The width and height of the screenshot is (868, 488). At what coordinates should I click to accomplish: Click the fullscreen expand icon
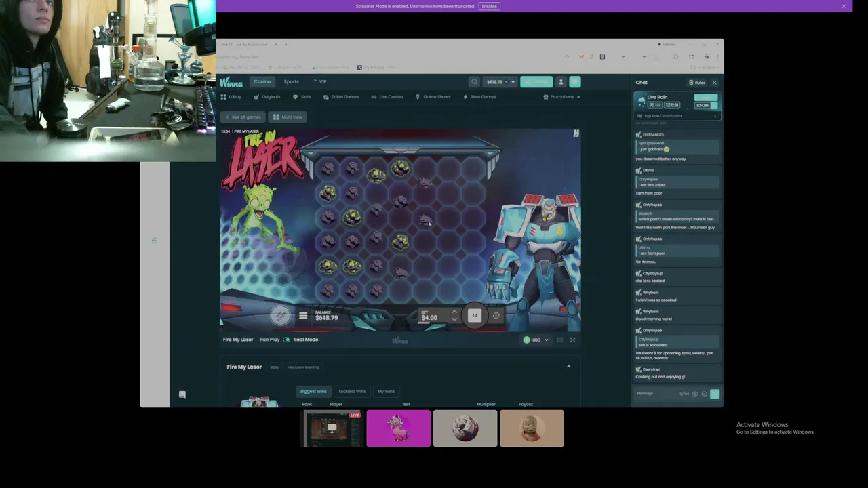coord(572,340)
